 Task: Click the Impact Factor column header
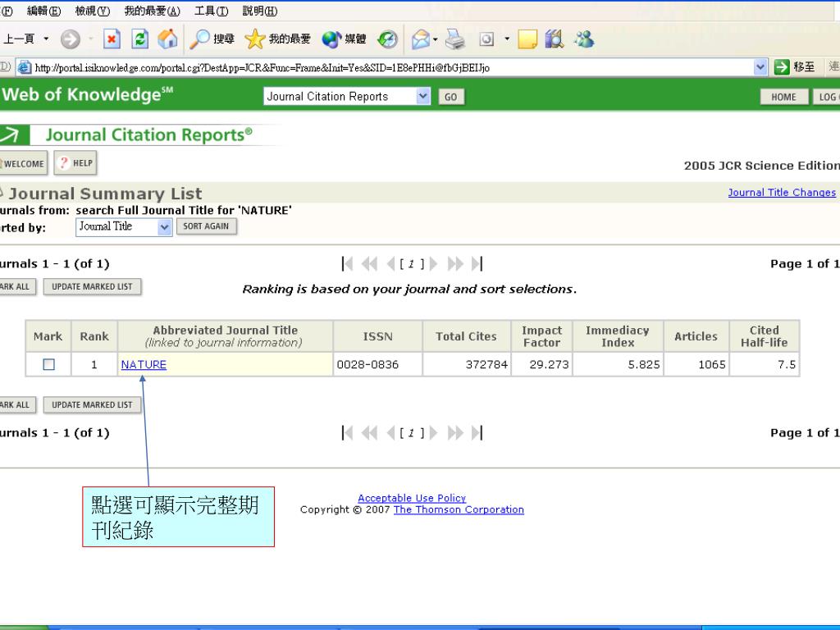point(541,336)
